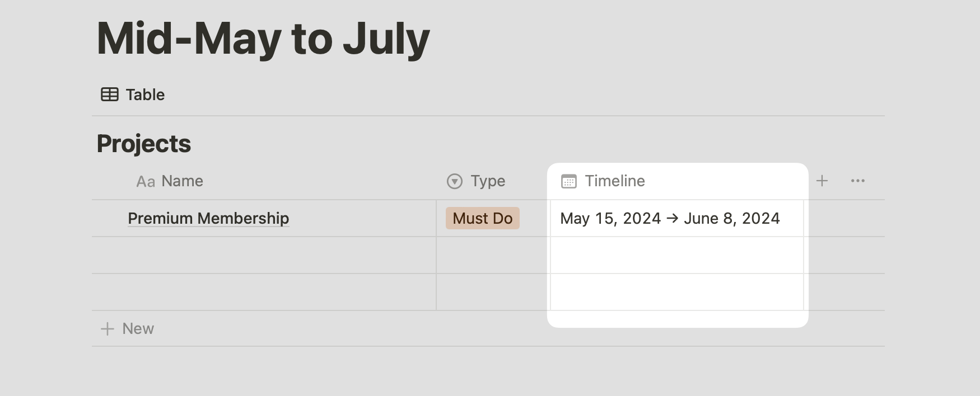The width and height of the screenshot is (980, 396).
Task: Edit the May 15 to June 8 date range
Action: (670, 218)
